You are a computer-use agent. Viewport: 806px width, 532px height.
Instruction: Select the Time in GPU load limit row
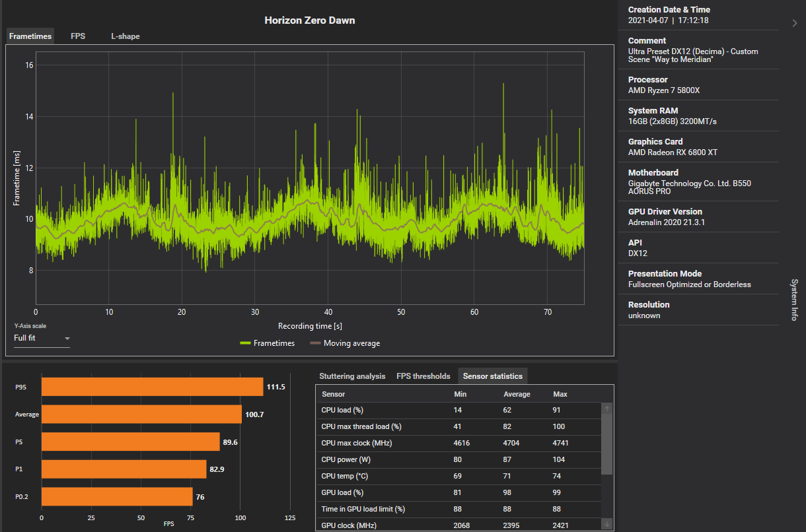(x=459, y=509)
